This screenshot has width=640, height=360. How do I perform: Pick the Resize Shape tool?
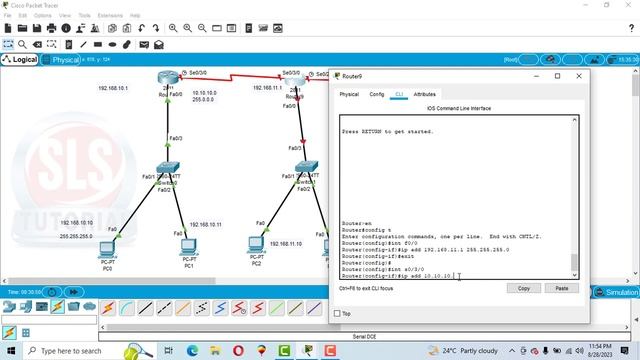(51, 44)
